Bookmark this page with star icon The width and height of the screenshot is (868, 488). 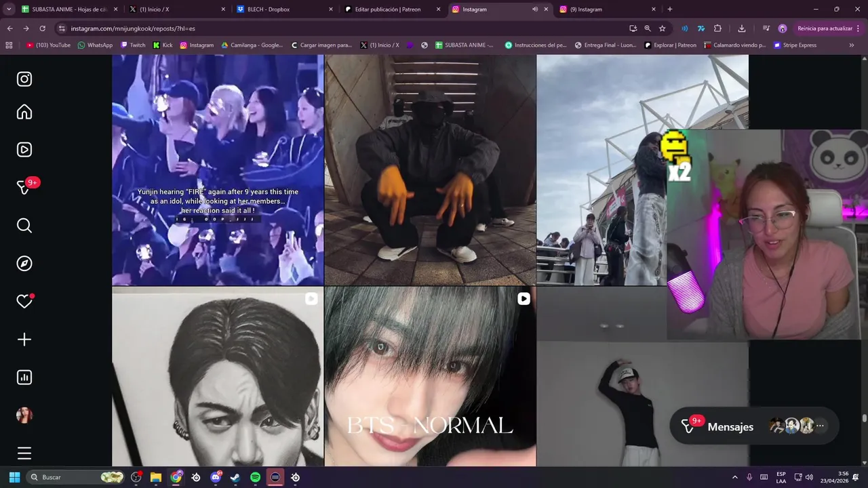[663, 28]
